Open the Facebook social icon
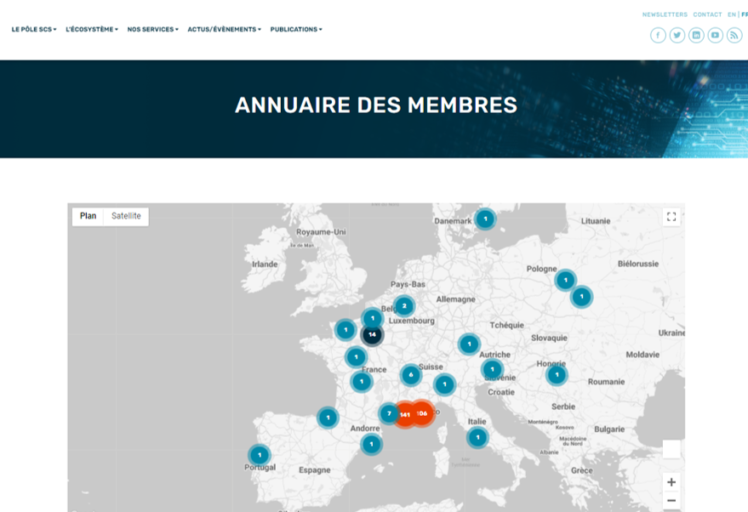This screenshot has width=748, height=512. pos(658,35)
